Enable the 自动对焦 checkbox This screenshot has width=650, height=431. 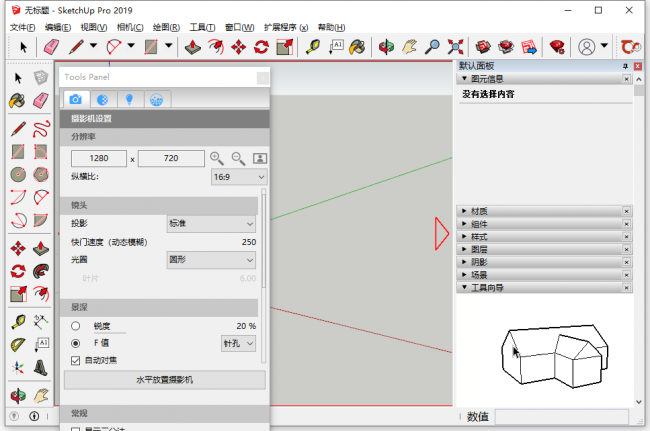point(76,360)
